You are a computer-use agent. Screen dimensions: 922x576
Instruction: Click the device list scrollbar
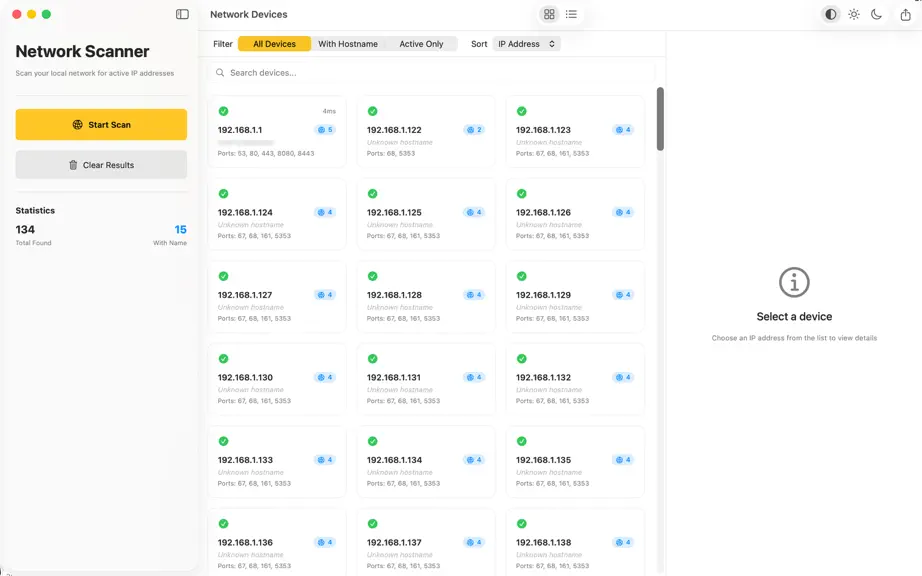660,119
